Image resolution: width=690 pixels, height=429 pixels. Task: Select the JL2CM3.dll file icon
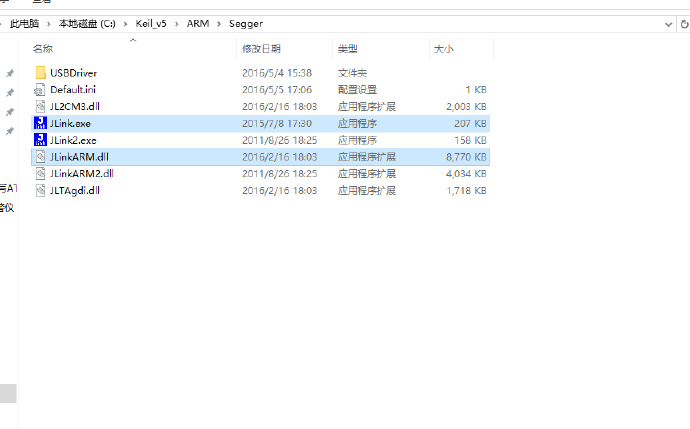(40, 106)
